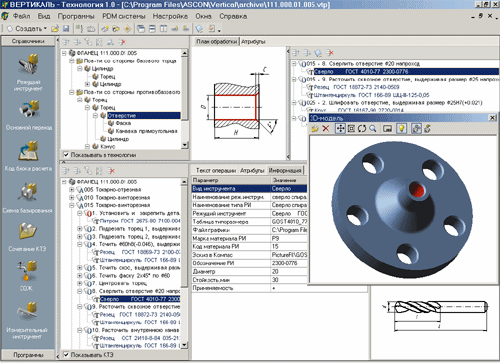Switch to the Информация tab
Viewport: 500px width, 363px height.
pyautogui.click(x=285, y=170)
